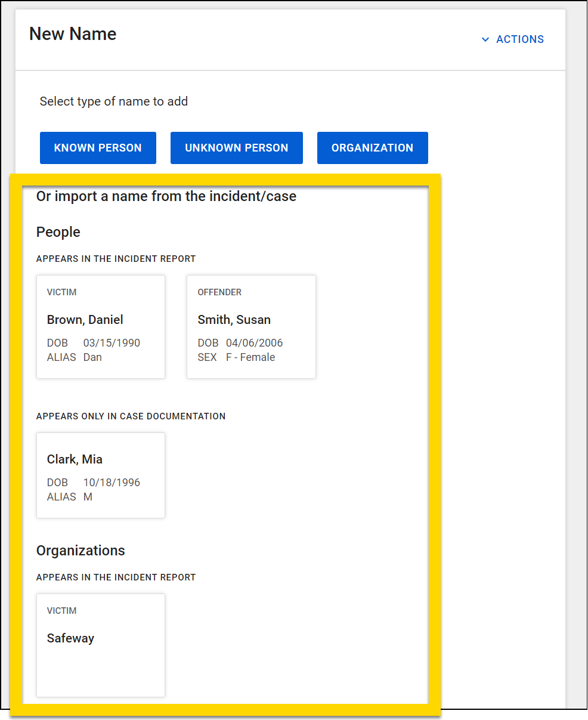Click the alias Dan under Brown, Daniel
Viewport: 588px width, 720px height.
point(92,357)
